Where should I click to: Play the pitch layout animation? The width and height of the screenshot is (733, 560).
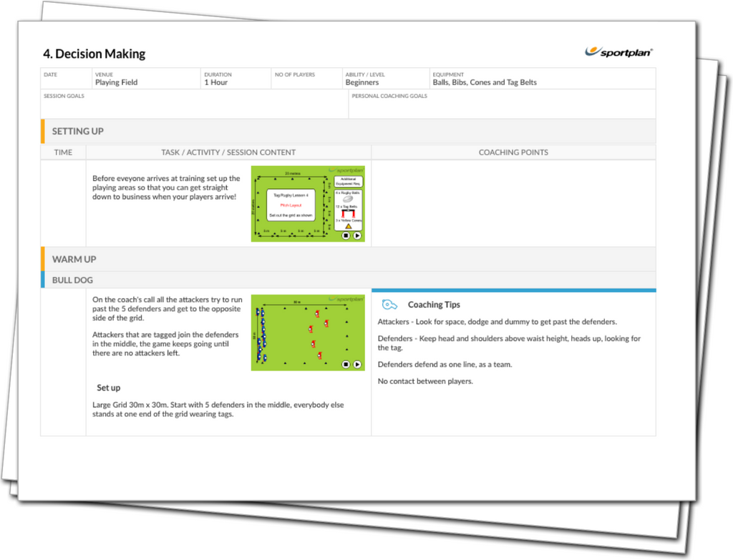(x=356, y=236)
